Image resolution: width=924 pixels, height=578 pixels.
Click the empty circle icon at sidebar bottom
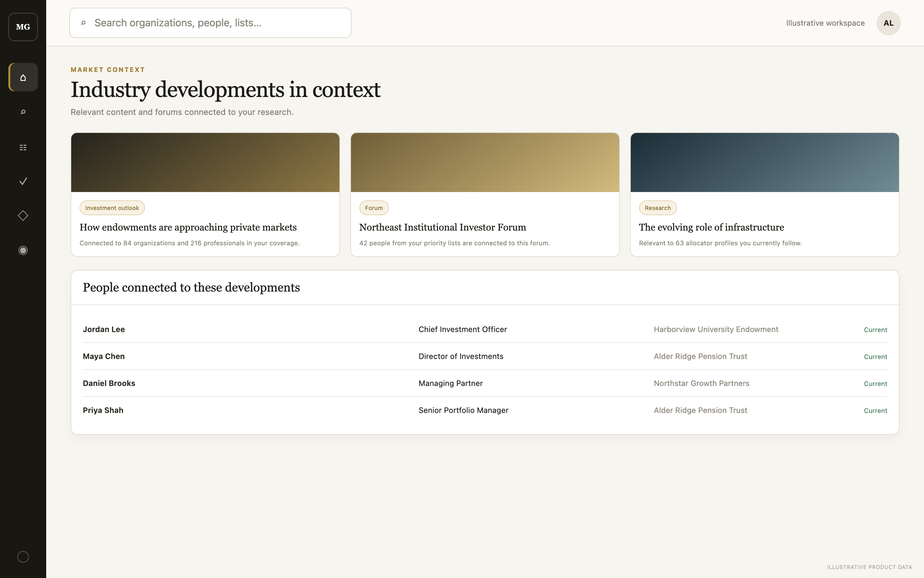[23, 556]
